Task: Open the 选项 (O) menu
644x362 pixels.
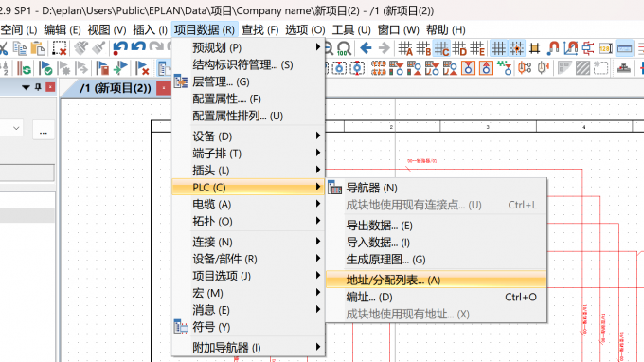Action: click(305, 29)
